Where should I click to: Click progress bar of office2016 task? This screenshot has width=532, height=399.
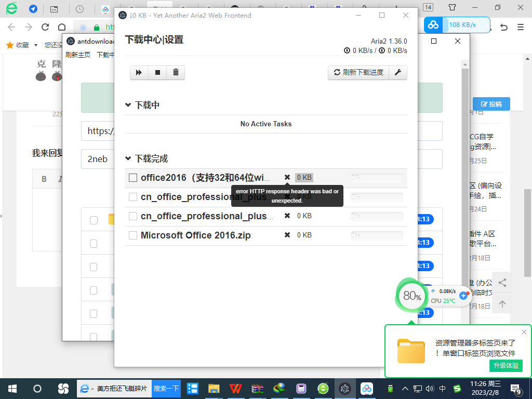[377, 178]
